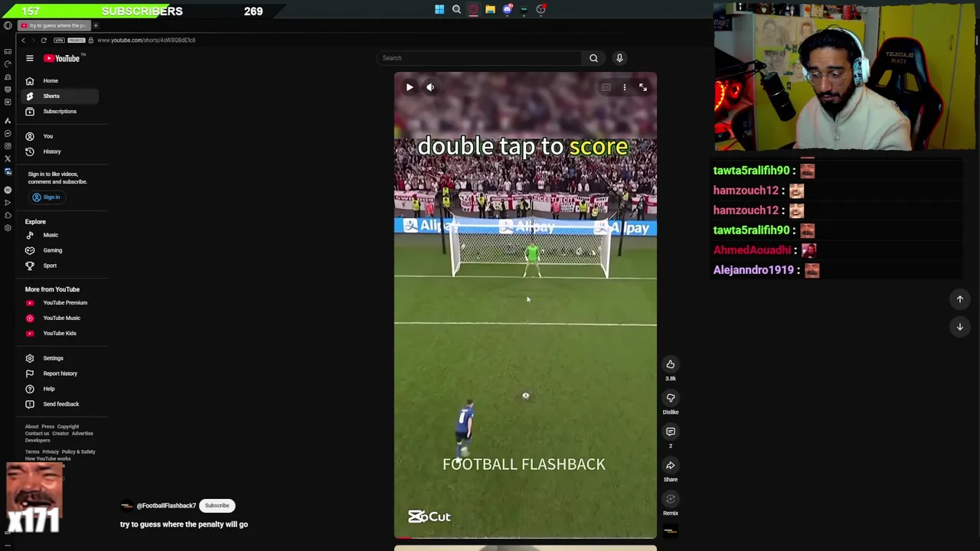Open browser sidebar settings gear
Image resolution: width=980 pixels, height=551 pixels.
click(8, 228)
